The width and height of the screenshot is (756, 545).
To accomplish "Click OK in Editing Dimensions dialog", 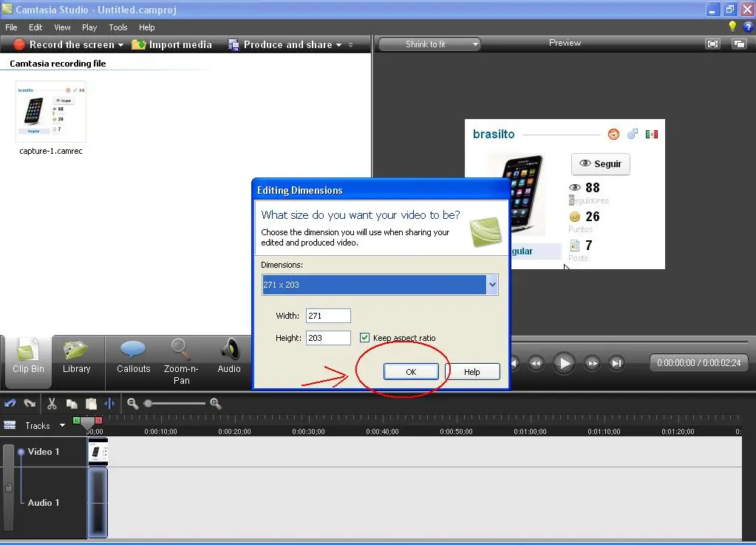I will coord(411,372).
